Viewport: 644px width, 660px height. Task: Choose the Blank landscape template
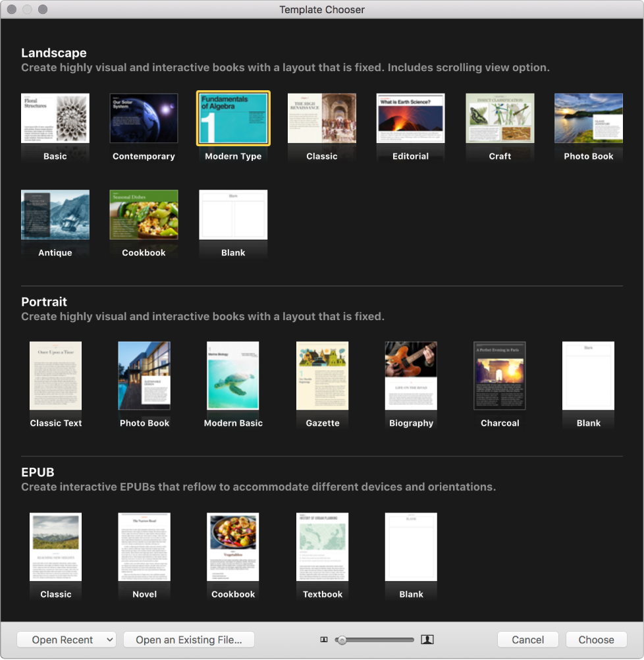[233, 215]
